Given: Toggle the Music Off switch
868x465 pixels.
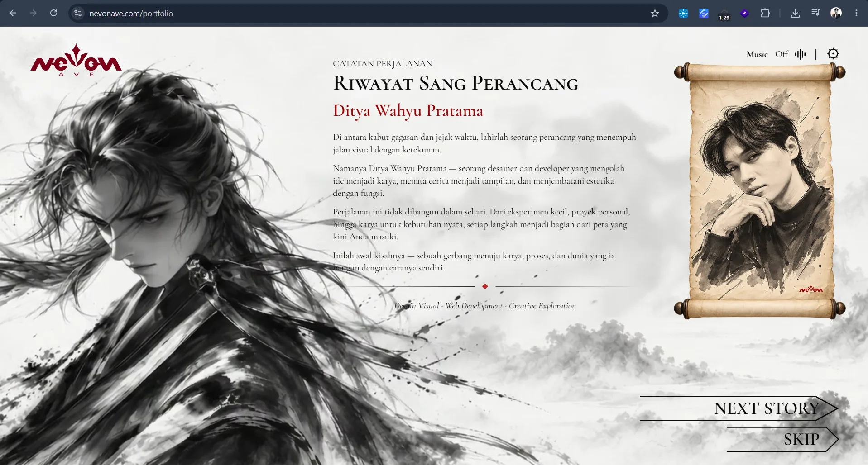Looking at the screenshot, I should [x=782, y=54].
